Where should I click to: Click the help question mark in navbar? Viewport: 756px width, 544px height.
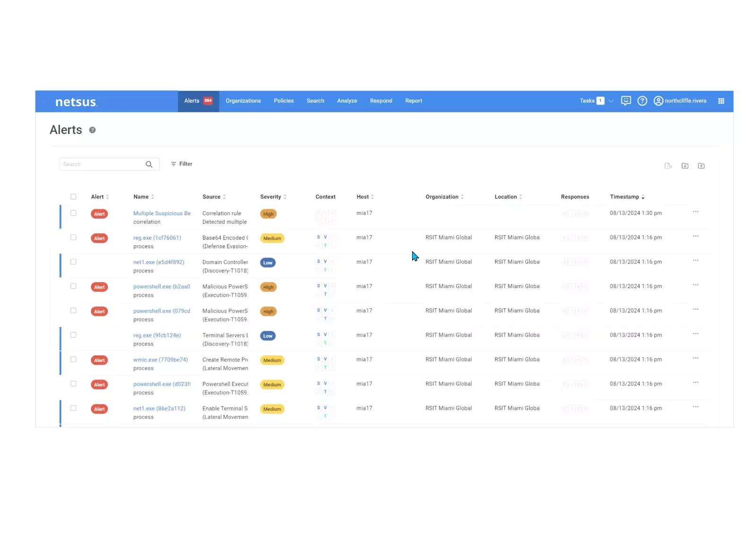pos(642,101)
